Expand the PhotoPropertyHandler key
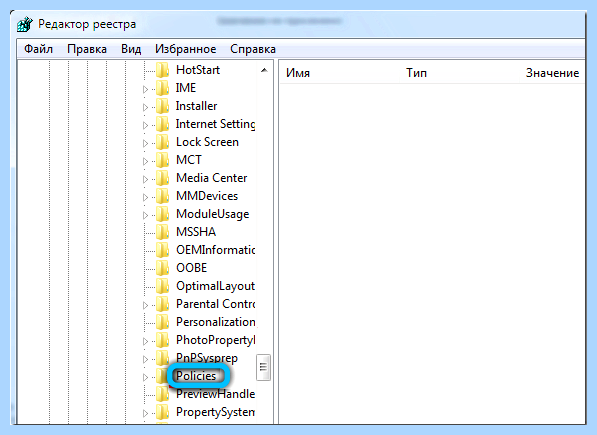The height and width of the screenshot is (435, 597). (x=145, y=341)
